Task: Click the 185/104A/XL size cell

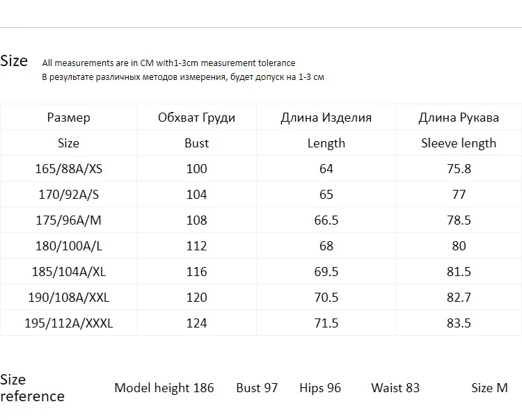Action: [x=68, y=272]
